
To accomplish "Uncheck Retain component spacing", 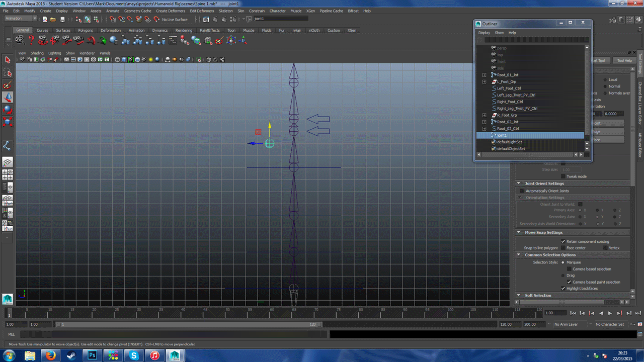I will [x=563, y=241].
